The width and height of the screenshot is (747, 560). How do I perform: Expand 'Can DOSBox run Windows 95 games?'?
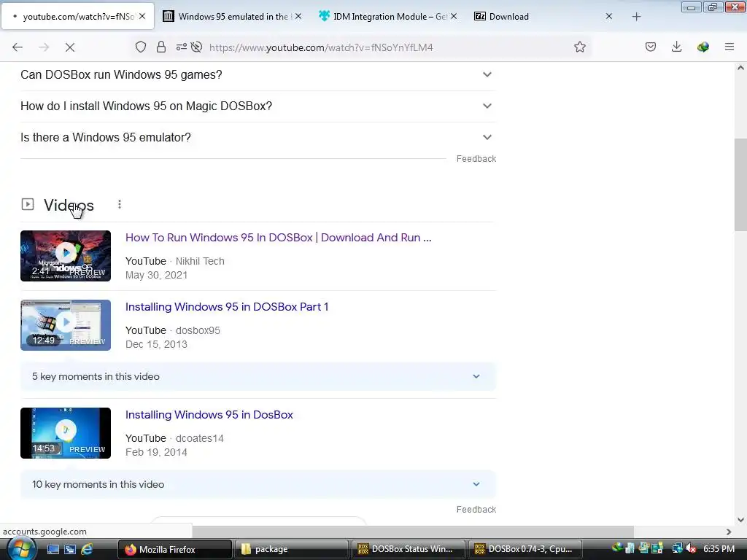coord(258,75)
